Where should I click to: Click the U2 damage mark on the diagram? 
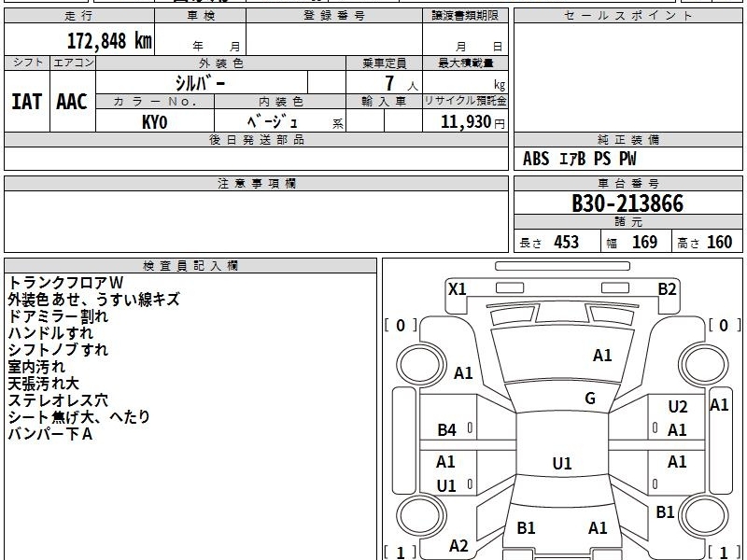(x=678, y=407)
